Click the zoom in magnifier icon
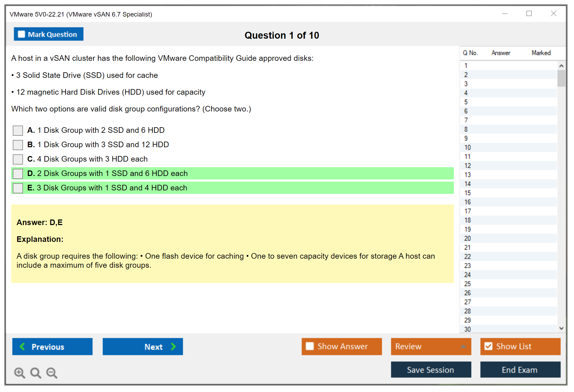This screenshot has height=392, width=574. coord(19,373)
